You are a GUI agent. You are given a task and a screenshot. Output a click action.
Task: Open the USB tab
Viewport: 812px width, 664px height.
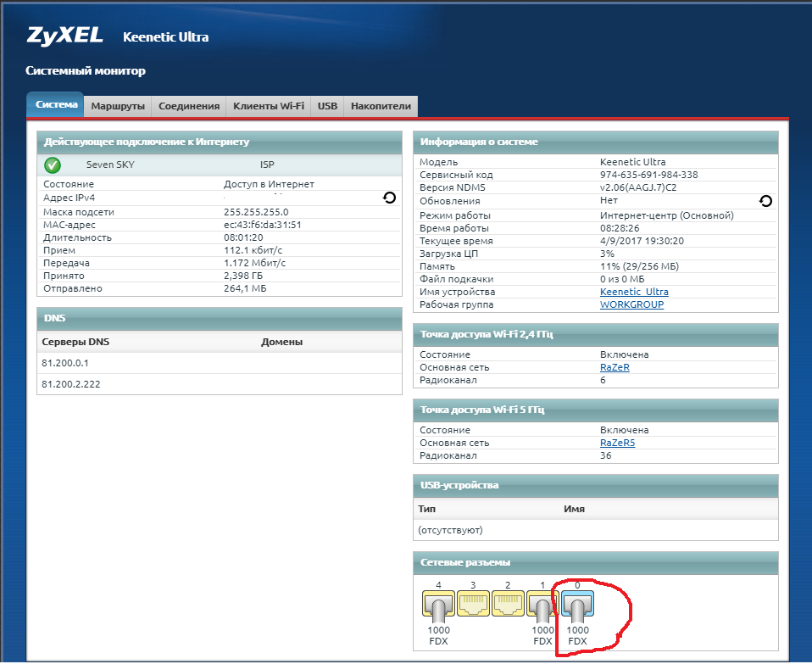click(327, 106)
